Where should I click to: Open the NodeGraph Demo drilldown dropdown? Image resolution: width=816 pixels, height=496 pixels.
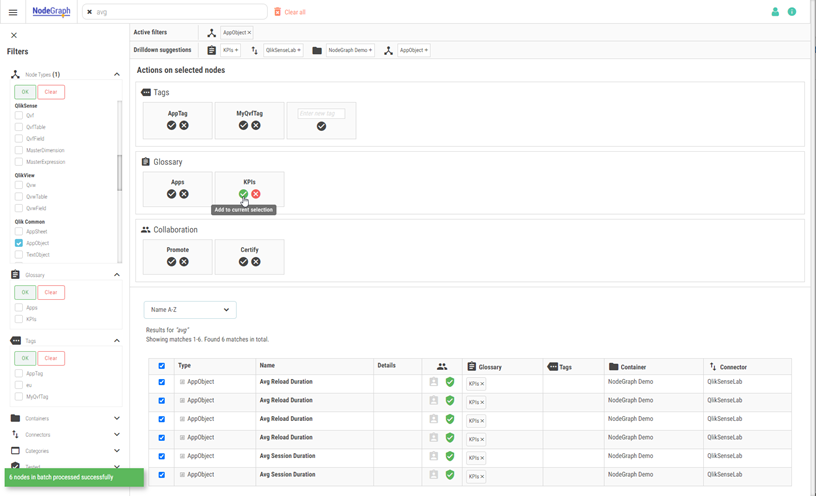[x=350, y=50]
